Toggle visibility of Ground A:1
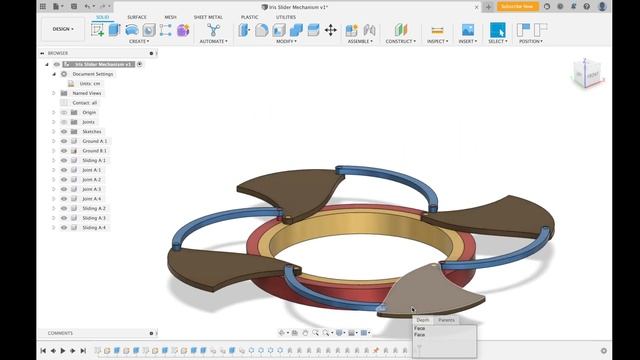Viewport: 640px width, 360px height. coord(64,141)
